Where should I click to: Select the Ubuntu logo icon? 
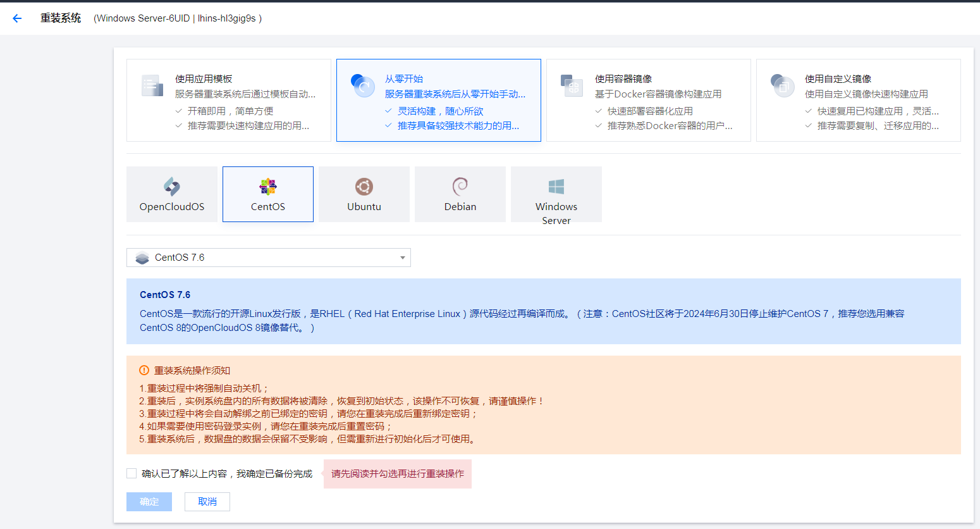coord(364,186)
